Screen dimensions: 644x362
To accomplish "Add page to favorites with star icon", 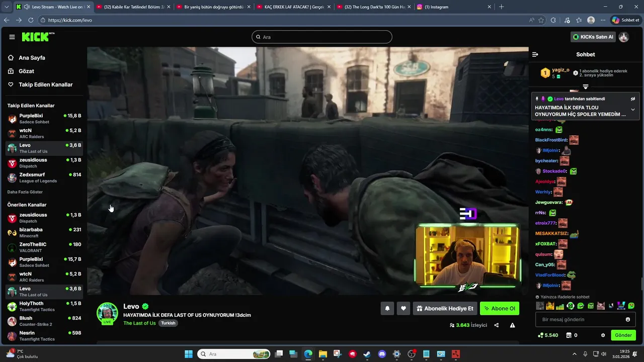I will [541, 20].
